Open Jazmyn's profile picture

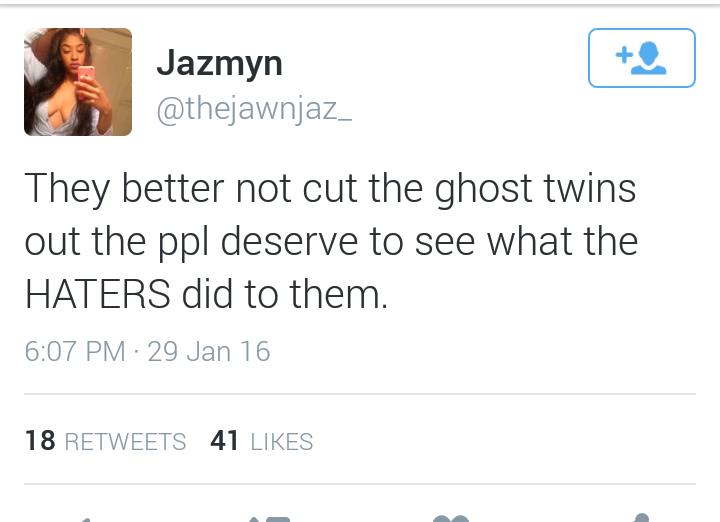[x=78, y=82]
